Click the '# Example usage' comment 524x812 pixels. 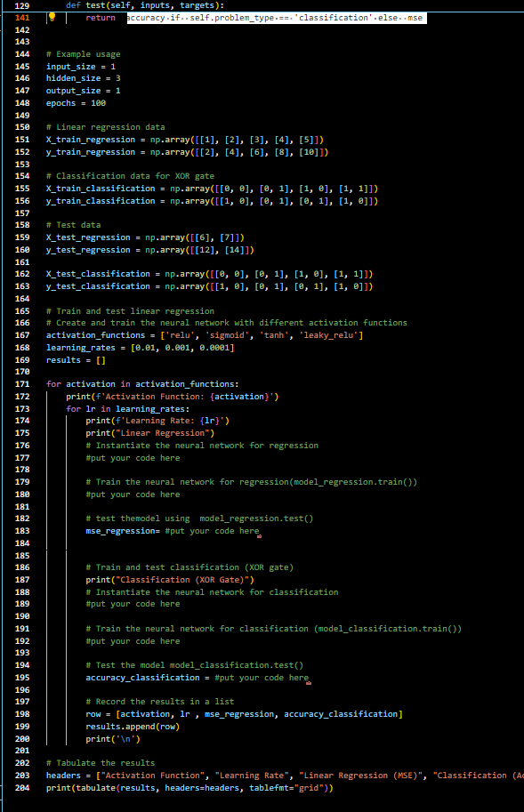[x=84, y=54]
